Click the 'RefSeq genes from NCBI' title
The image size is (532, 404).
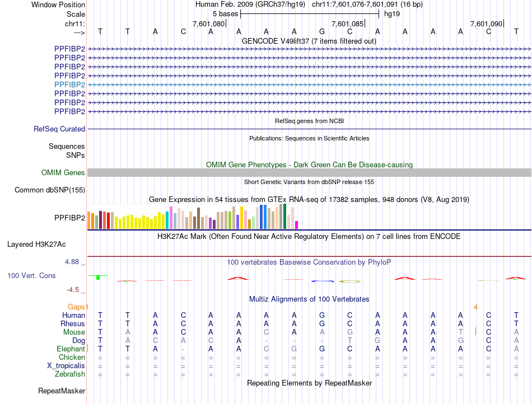tap(309, 121)
